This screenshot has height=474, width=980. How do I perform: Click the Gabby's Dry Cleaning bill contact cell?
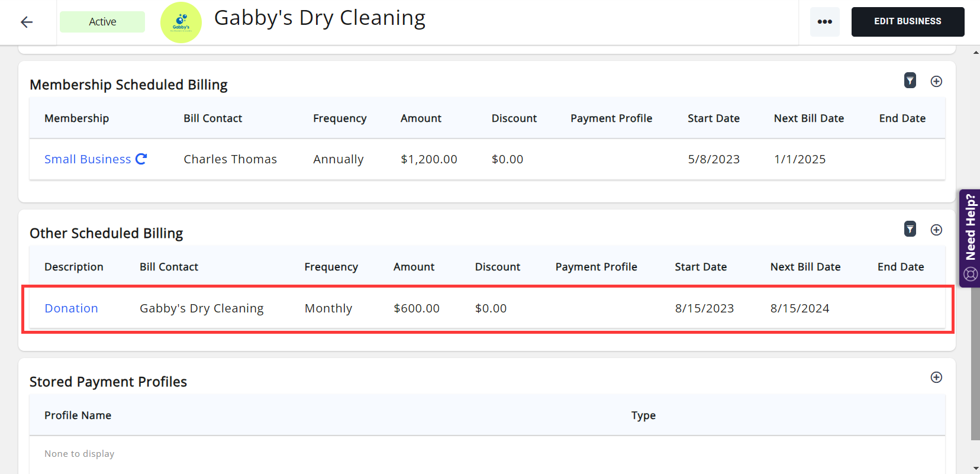pos(202,308)
